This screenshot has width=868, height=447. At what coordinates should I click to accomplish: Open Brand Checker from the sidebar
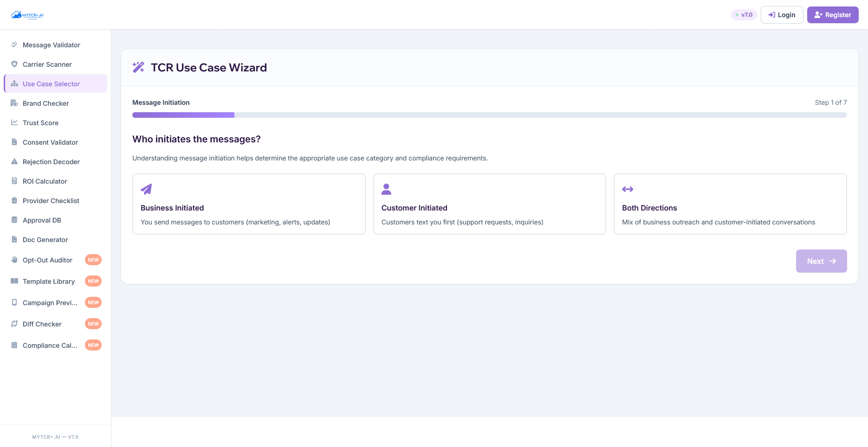[45, 103]
